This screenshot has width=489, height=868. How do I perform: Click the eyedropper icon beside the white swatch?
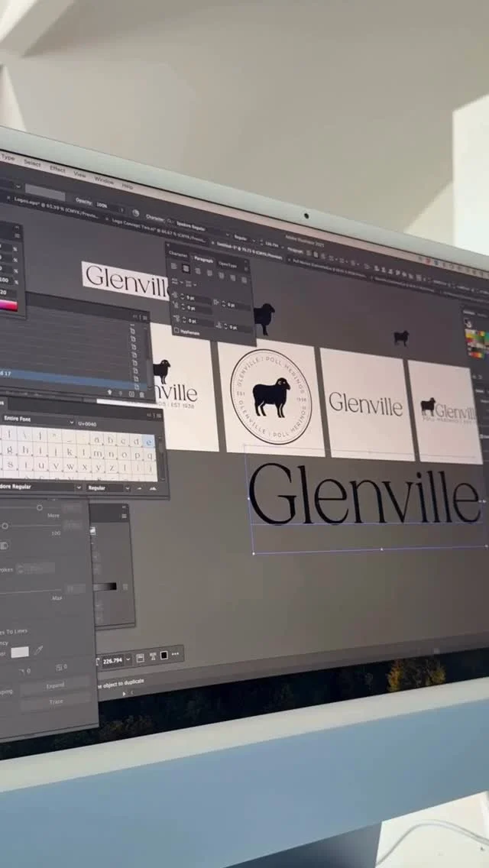tap(37, 651)
